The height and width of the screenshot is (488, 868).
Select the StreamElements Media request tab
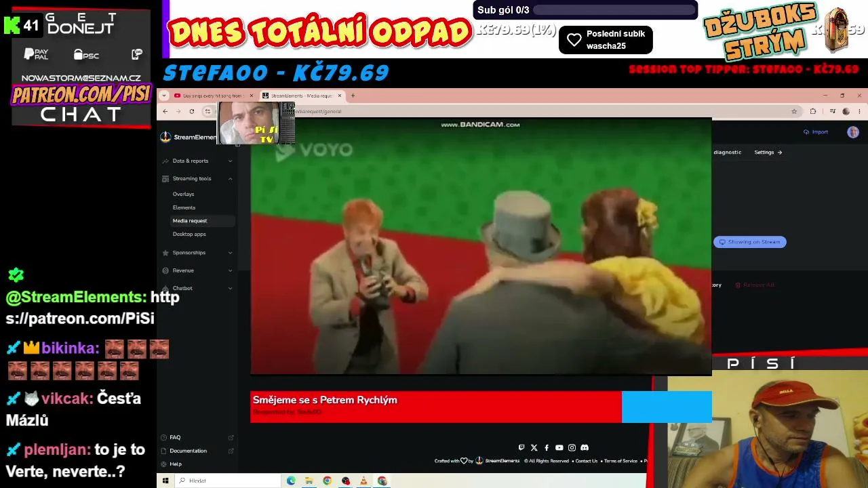(x=303, y=96)
